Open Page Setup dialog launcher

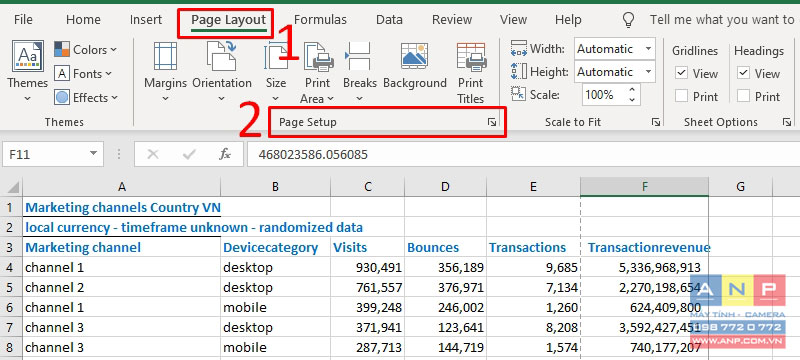pos(492,122)
